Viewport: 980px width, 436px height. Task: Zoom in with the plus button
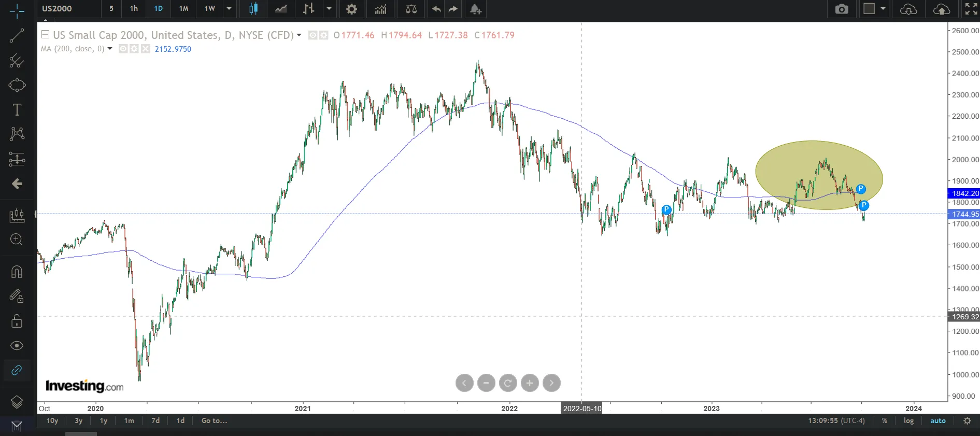(x=530, y=383)
